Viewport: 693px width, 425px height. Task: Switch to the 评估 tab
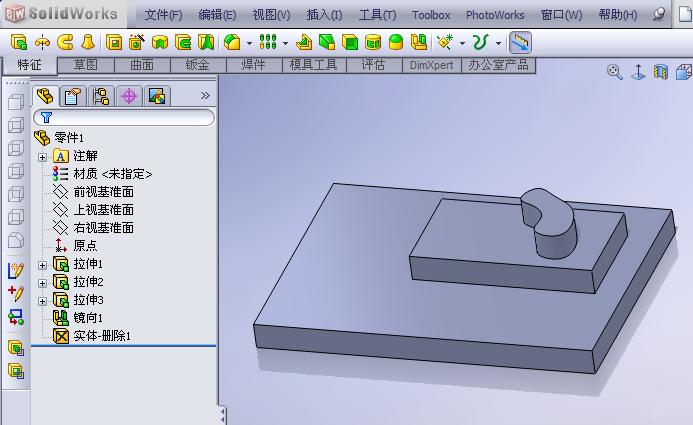coord(374,65)
